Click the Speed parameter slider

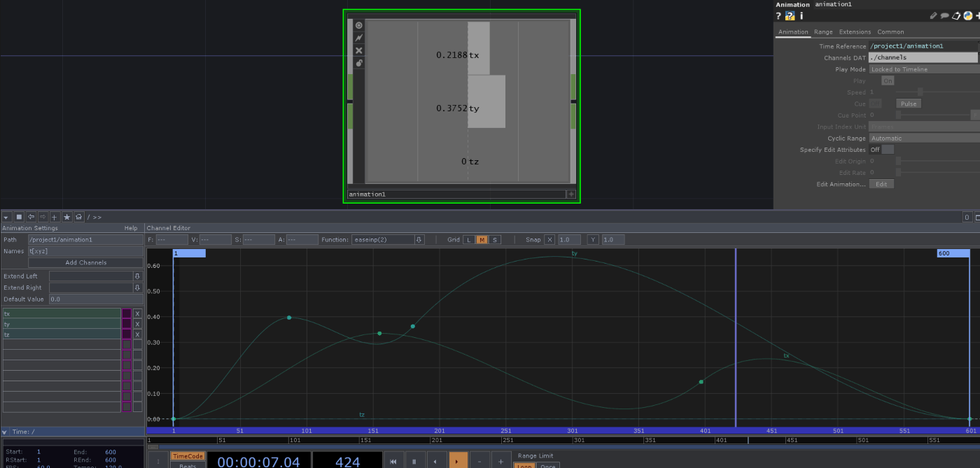coord(937,92)
